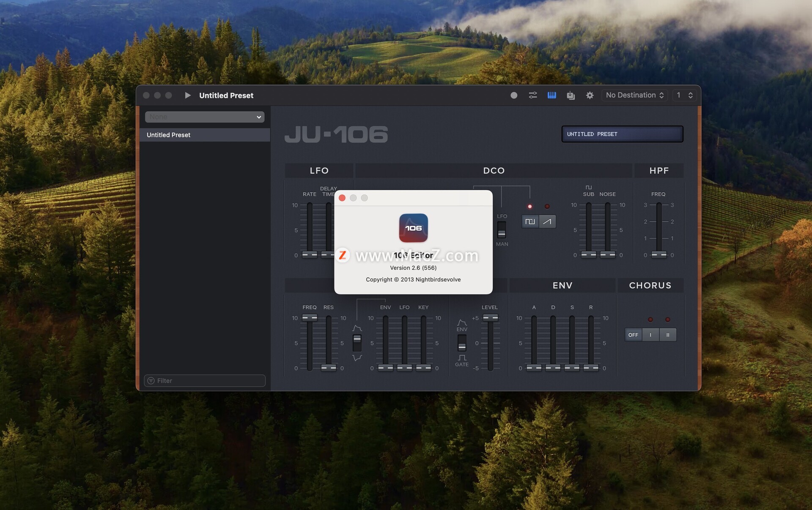Expand the None bank dropdown
This screenshot has height=510, width=812.
tap(205, 117)
